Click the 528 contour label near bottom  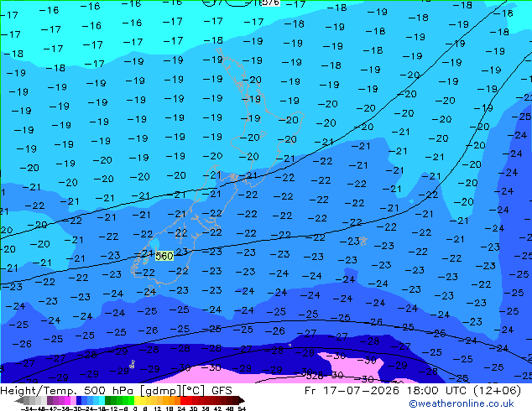315,376
